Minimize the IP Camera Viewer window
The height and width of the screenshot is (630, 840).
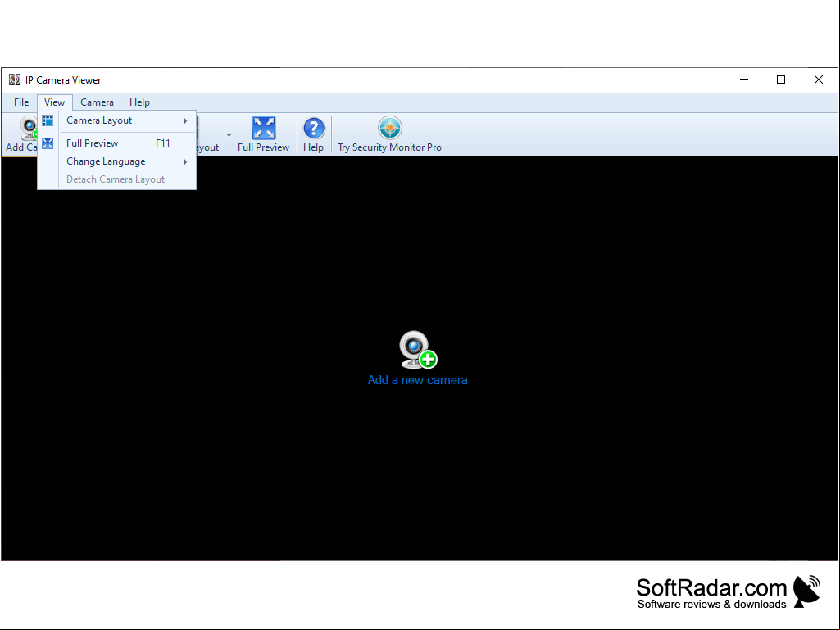pos(744,79)
